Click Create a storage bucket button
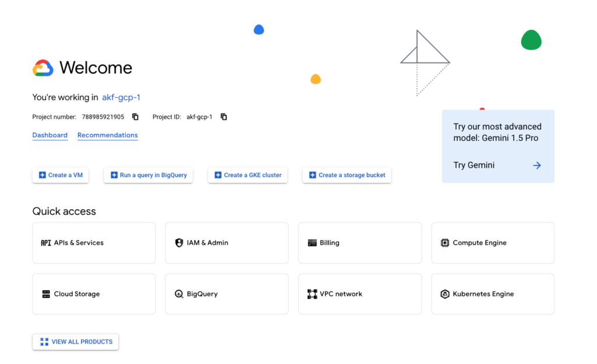Screen dimensions: 597x364 347,175
